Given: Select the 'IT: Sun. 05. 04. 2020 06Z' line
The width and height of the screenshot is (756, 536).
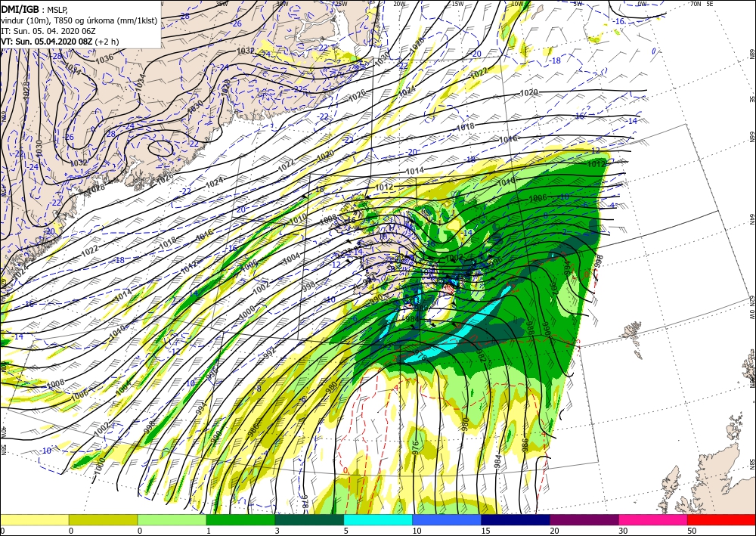Looking at the screenshot, I should (x=48, y=31).
